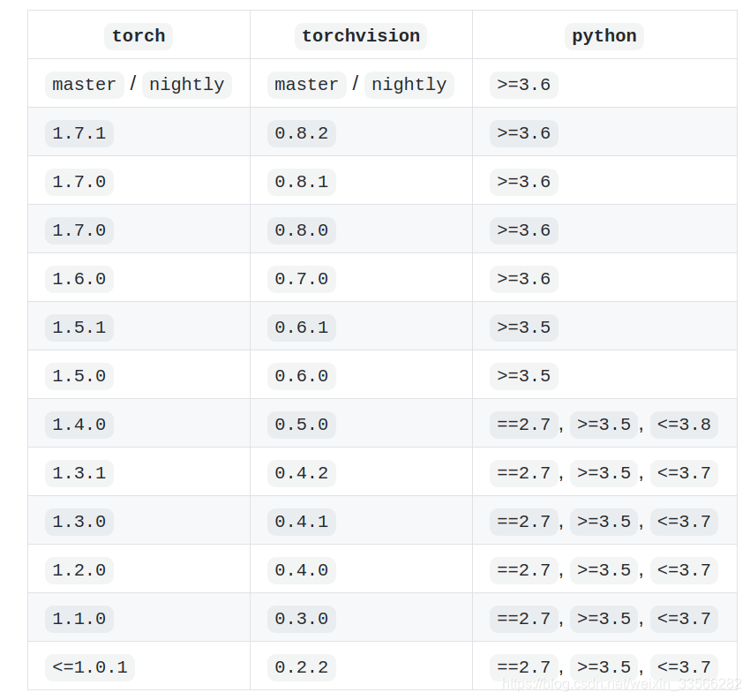Click torchvision version 0.4.0
750x700 pixels.
coord(302,571)
